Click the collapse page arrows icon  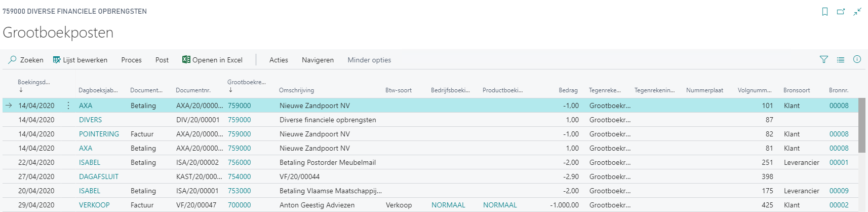857,12
